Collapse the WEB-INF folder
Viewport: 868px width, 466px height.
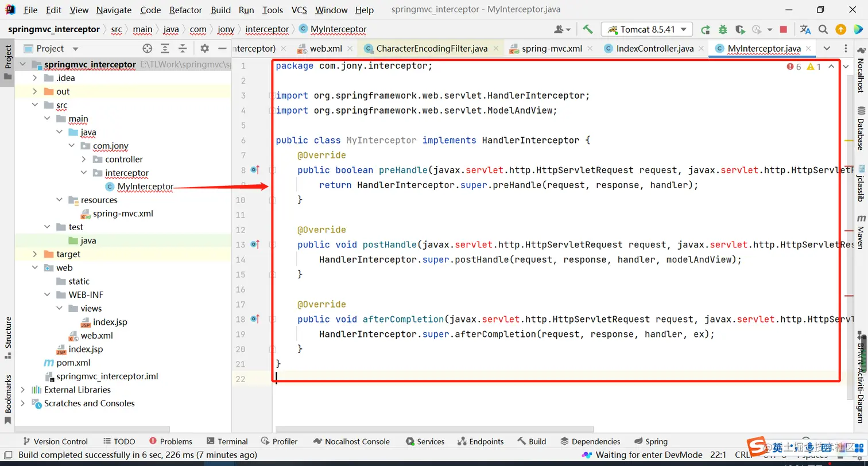tap(48, 294)
